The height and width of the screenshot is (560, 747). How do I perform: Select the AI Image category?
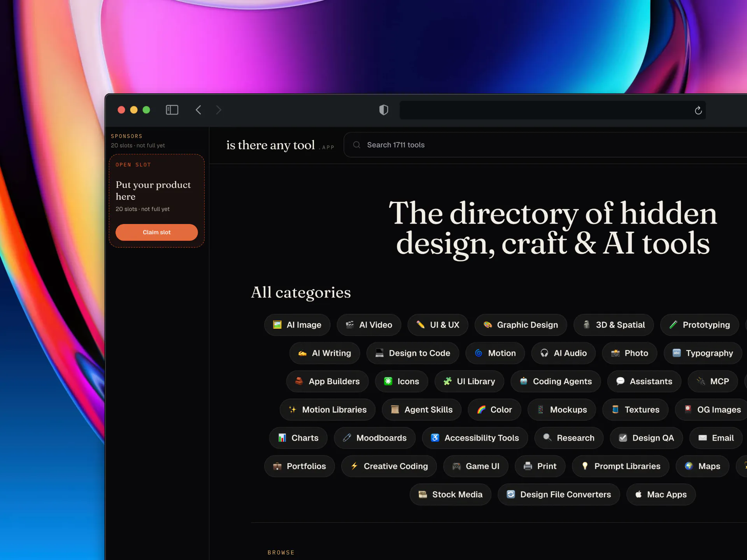[x=297, y=325]
